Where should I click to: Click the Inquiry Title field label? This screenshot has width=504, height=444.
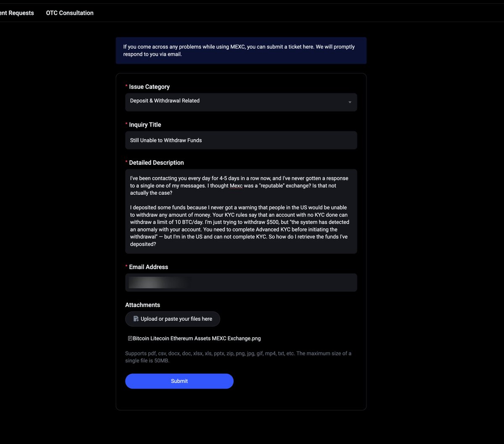145,124
